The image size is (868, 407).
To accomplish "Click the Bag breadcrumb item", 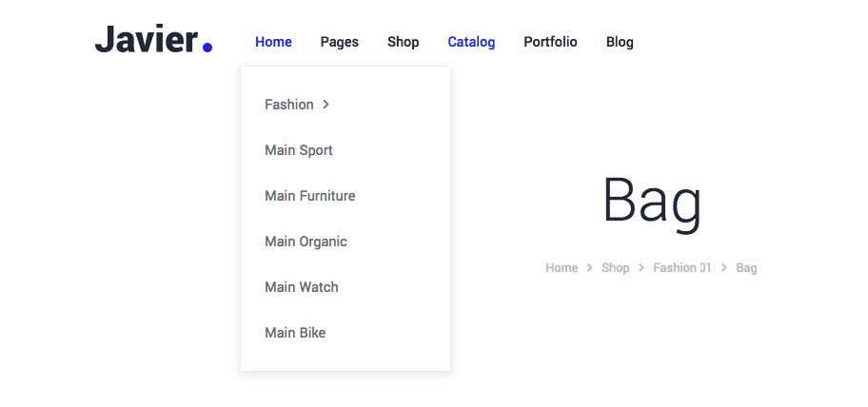I will [746, 268].
